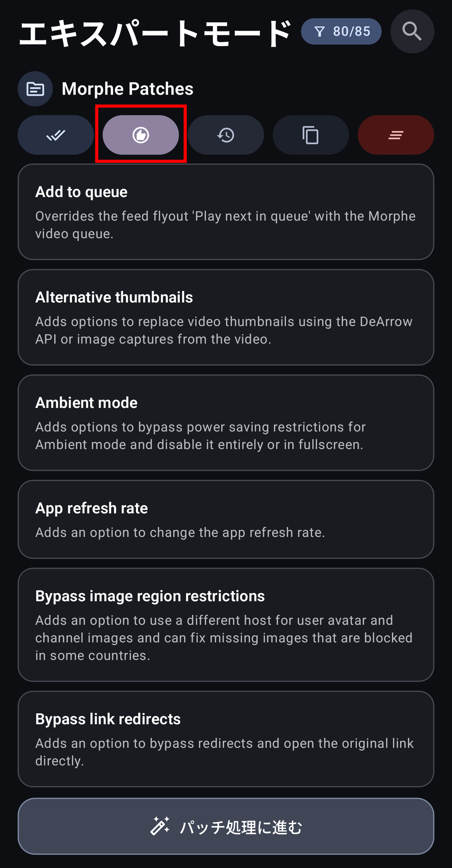Click the パッチ処理に進む proceed button
Image resolution: width=452 pixels, height=868 pixels.
point(226,826)
